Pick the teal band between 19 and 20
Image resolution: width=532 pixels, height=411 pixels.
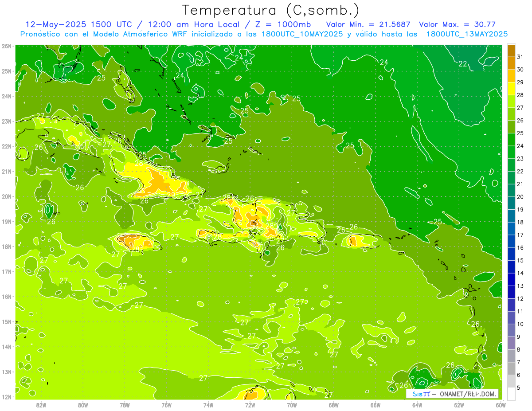pos(511,203)
